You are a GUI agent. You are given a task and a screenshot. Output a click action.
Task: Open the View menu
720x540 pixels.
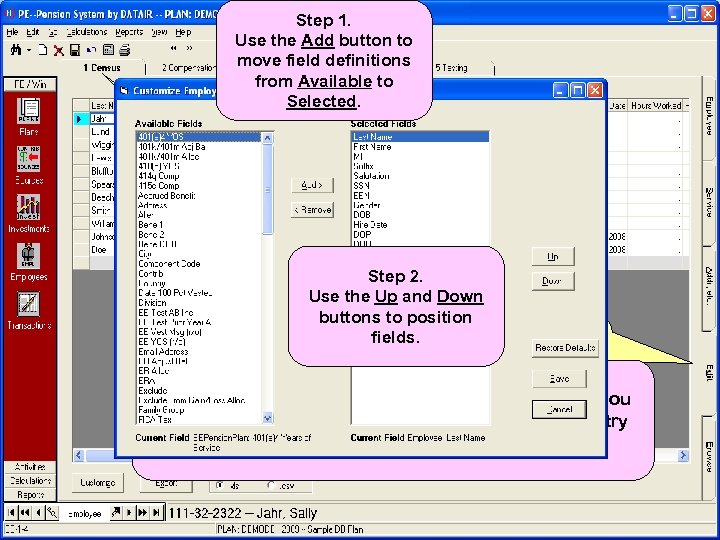[159, 32]
